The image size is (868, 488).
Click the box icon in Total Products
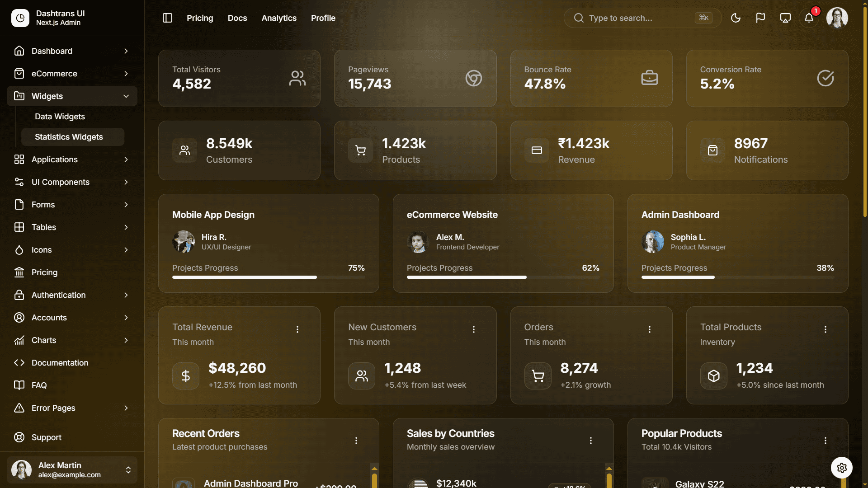tap(713, 375)
